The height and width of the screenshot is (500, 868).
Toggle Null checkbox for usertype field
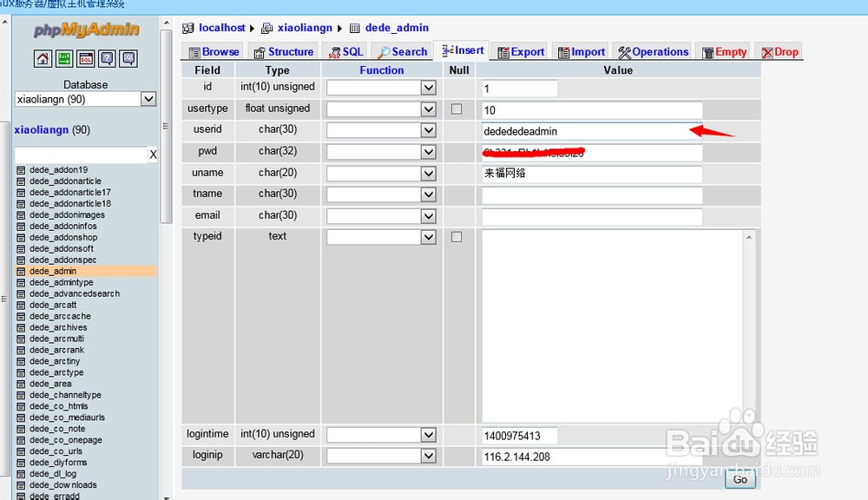point(457,109)
